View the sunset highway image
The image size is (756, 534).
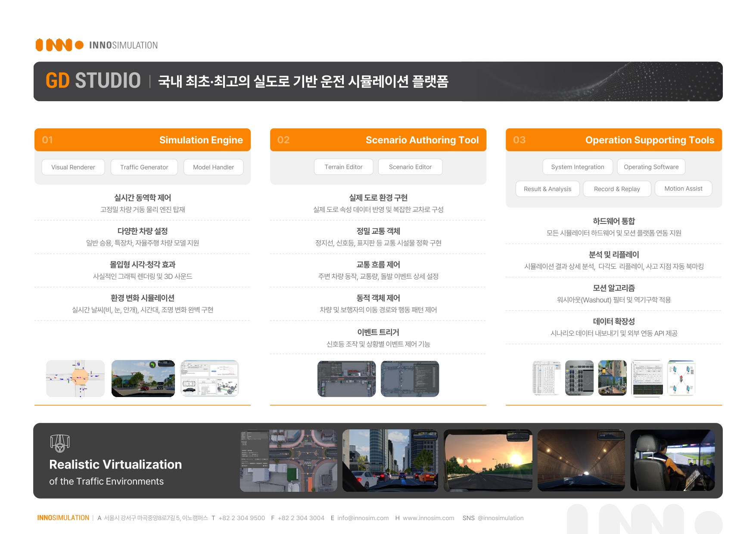click(x=488, y=460)
